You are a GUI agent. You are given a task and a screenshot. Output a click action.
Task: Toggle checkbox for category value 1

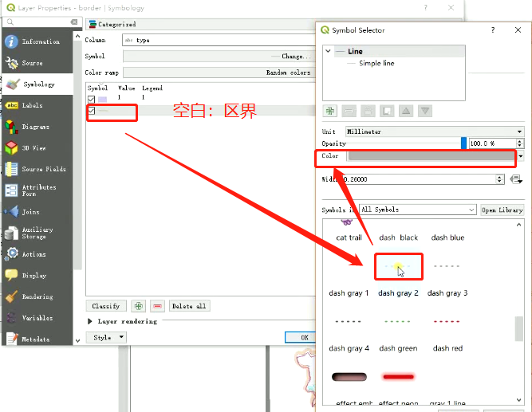pos(91,99)
